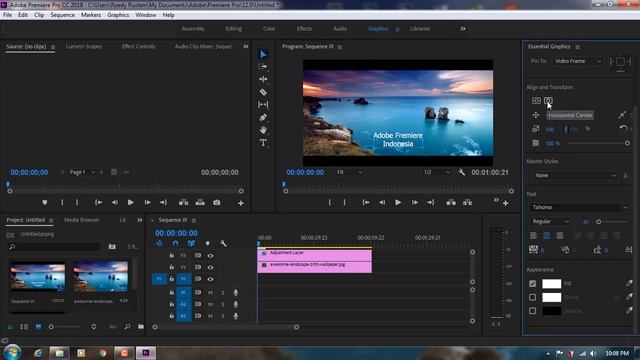Image resolution: width=640 pixels, height=360 pixels.
Task: Open Media Browser tab
Action: point(82,220)
